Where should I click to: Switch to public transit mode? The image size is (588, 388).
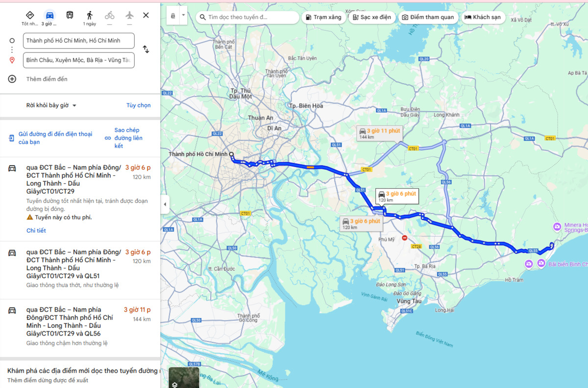pyautogui.click(x=70, y=15)
